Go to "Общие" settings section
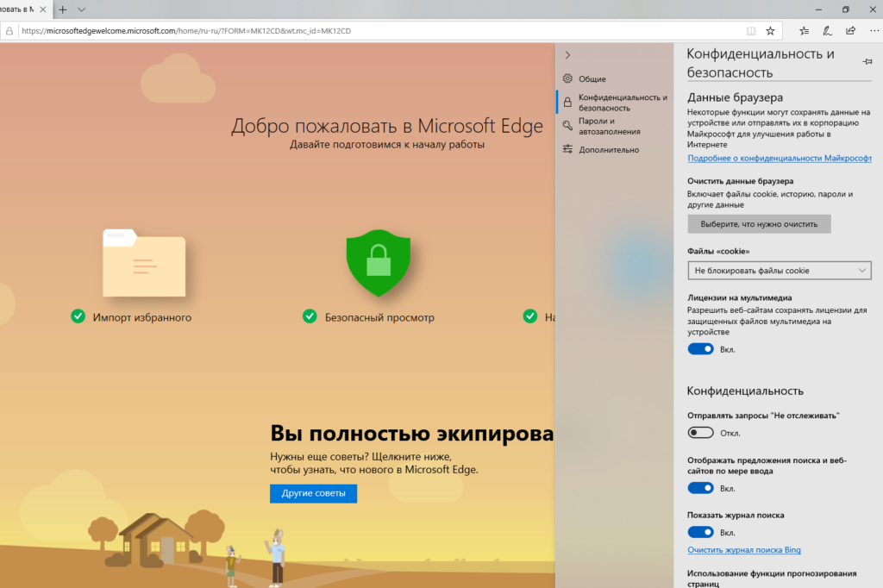 point(592,79)
